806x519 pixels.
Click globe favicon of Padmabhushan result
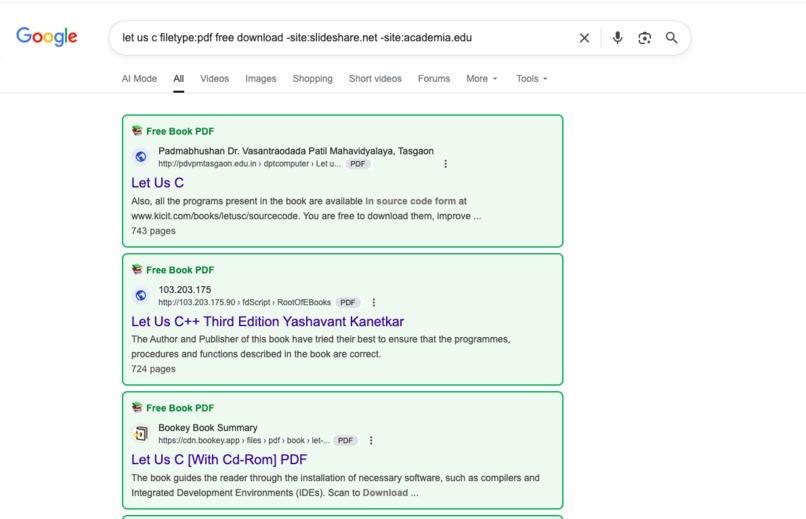click(141, 157)
